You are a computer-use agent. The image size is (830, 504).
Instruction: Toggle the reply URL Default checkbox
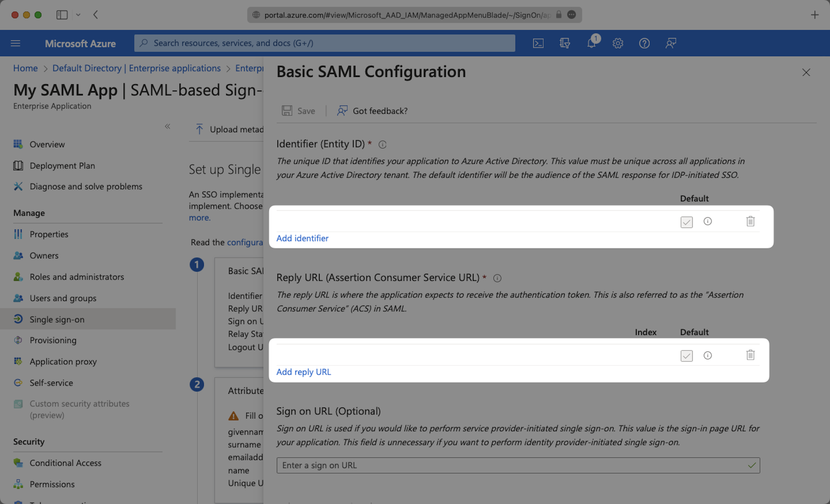point(686,356)
